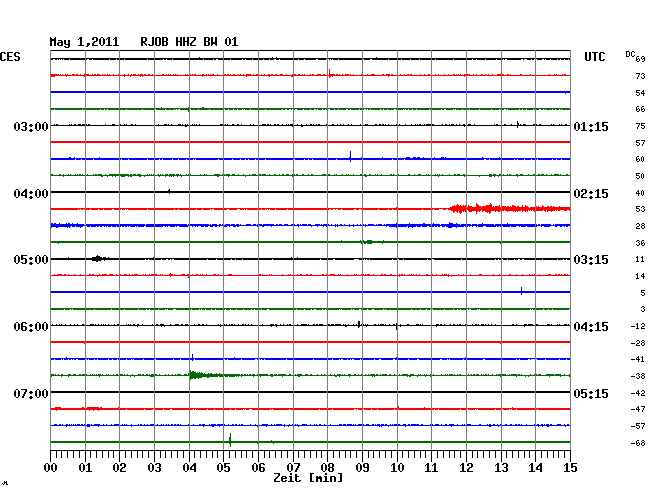Click the 02:15 UTC time label

[x=591, y=194]
